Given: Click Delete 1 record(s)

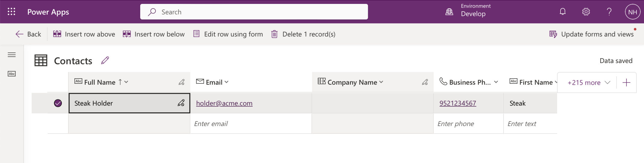Looking at the screenshot, I should tap(303, 34).
